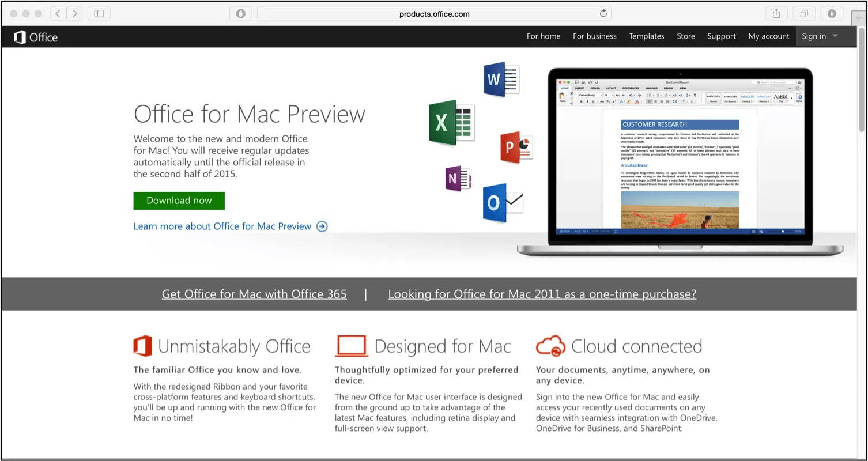Click the OneNote app icon
868x461 pixels.
(x=458, y=179)
